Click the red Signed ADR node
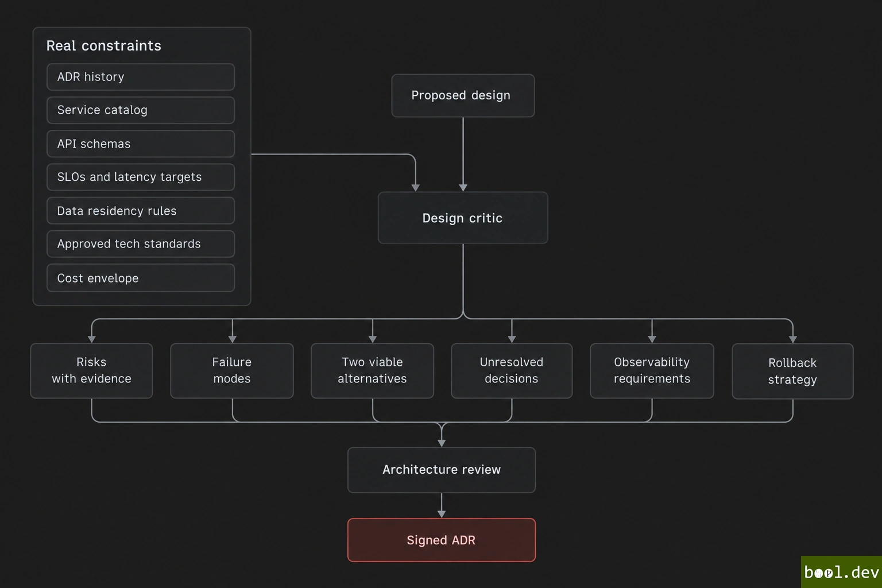 pyautogui.click(x=442, y=540)
